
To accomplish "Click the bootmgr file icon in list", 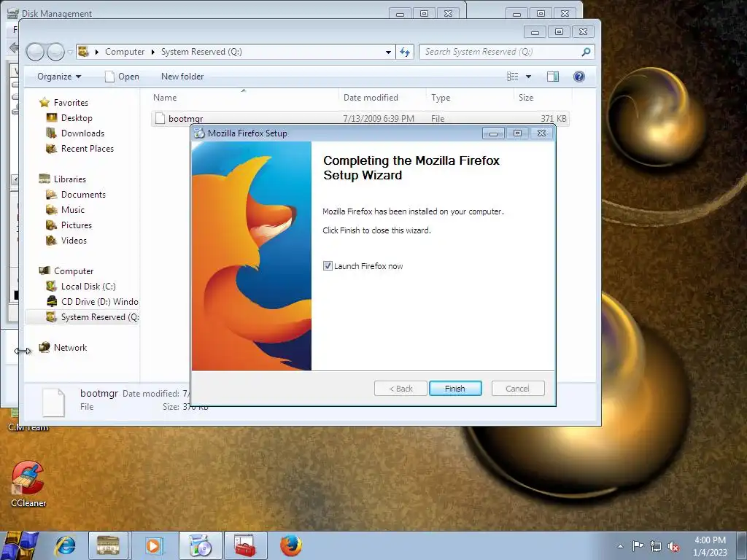I will (160, 118).
